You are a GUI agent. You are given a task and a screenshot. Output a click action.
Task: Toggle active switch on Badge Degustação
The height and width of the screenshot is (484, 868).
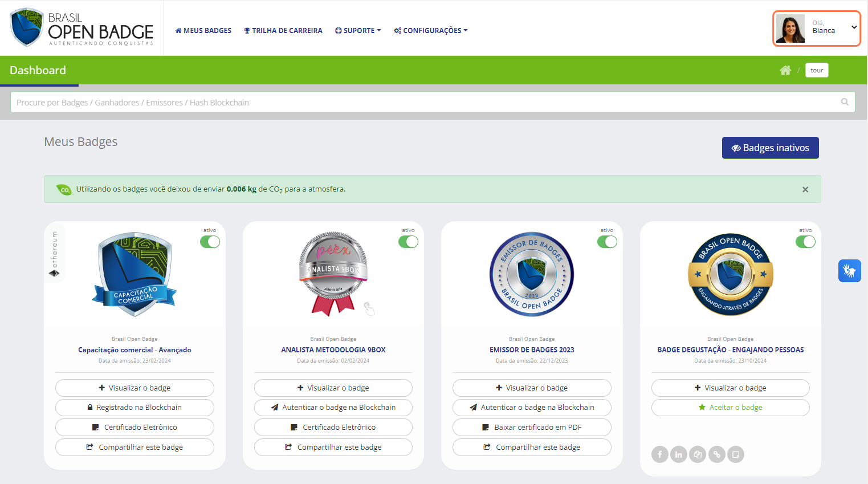pos(805,242)
